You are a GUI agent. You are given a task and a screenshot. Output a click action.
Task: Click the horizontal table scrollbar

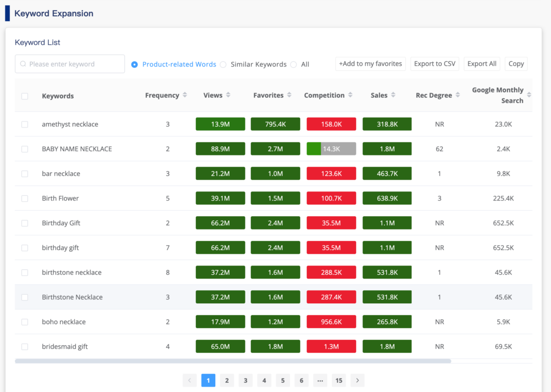232,361
